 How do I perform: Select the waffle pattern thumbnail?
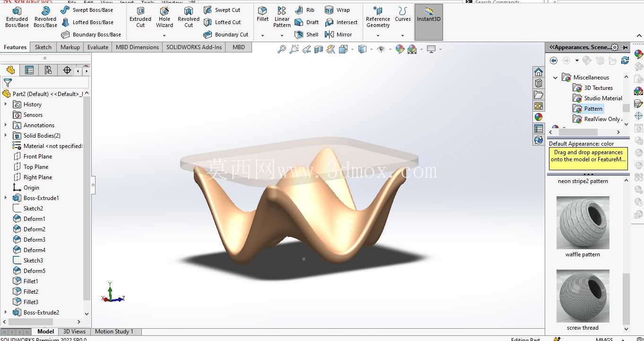click(583, 223)
